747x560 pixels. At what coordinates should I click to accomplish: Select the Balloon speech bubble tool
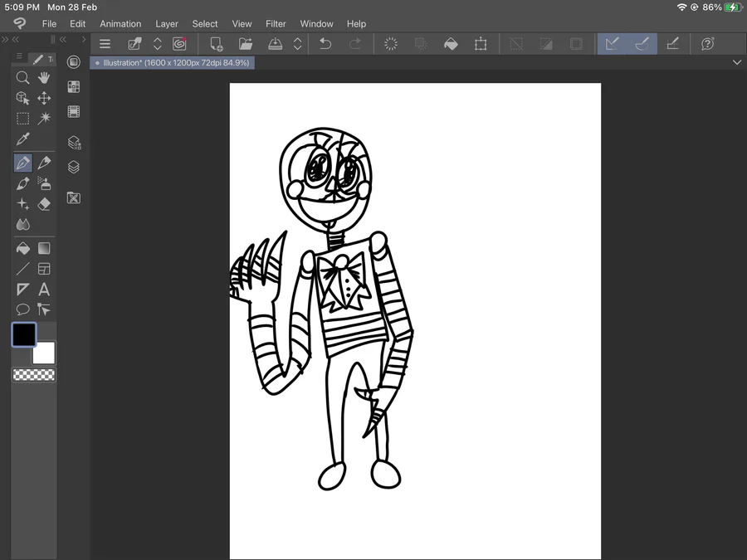(22, 309)
